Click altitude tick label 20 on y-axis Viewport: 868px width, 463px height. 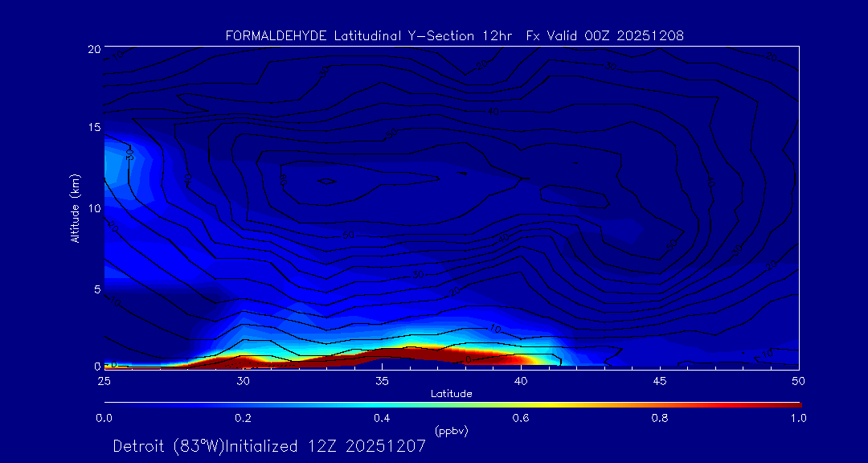coord(92,49)
